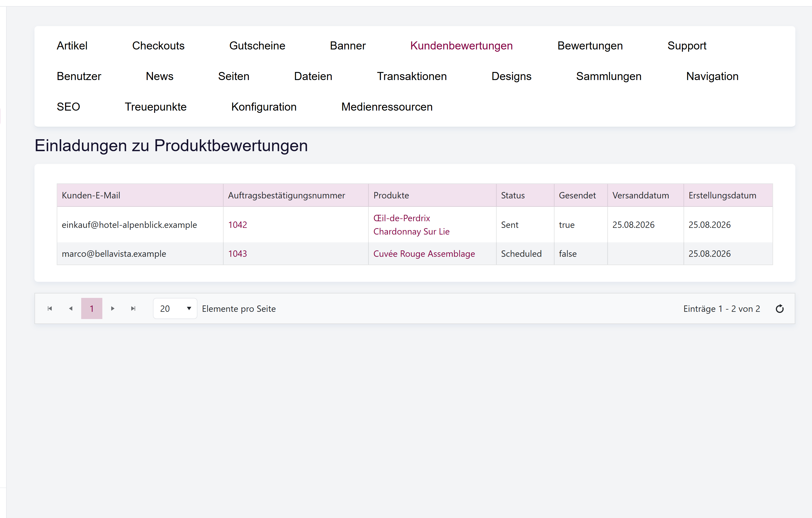Navigate to the Benutzer section

[79, 76]
